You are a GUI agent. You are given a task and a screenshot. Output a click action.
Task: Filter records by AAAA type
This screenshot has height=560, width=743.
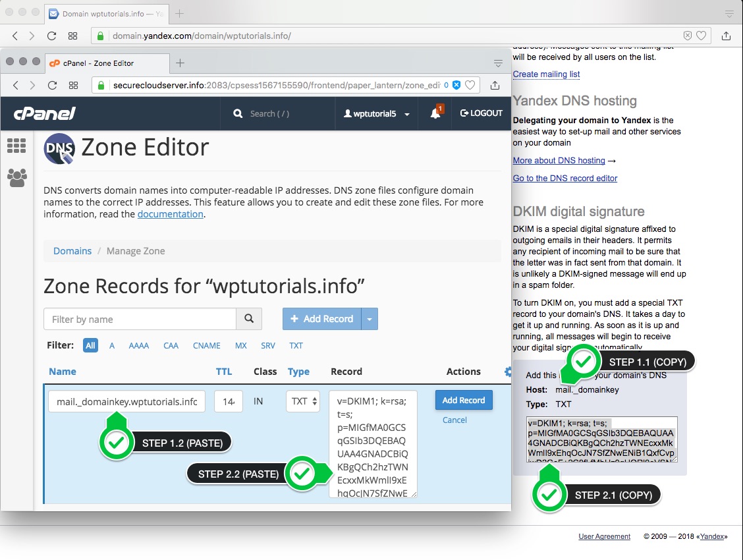tap(139, 345)
